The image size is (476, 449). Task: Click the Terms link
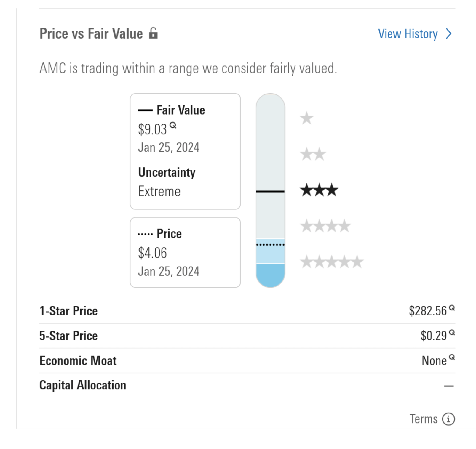click(424, 419)
